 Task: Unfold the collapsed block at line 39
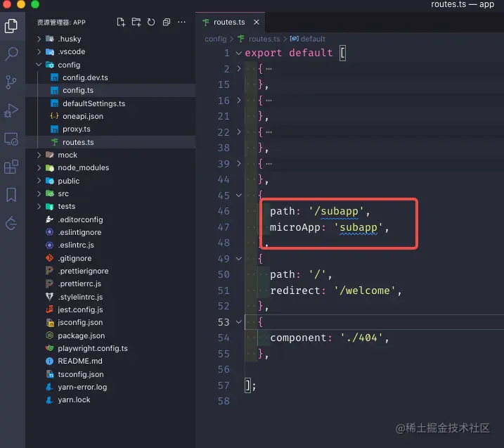[x=238, y=163]
